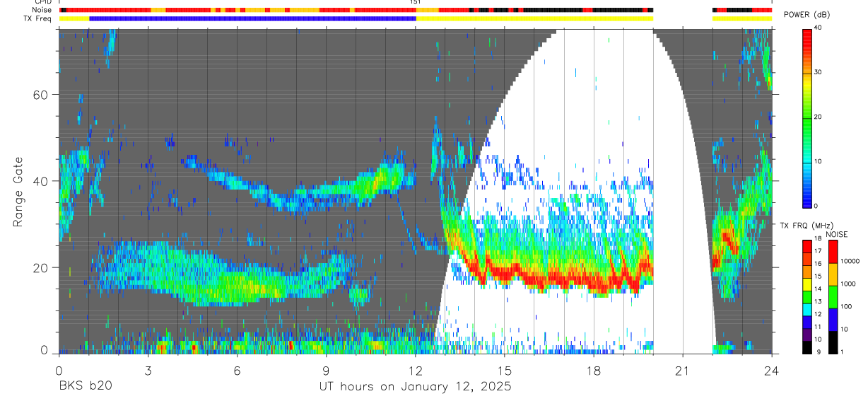Click the "10" label on POWER legend
This screenshot has width=868, height=401.
[819, 161]
